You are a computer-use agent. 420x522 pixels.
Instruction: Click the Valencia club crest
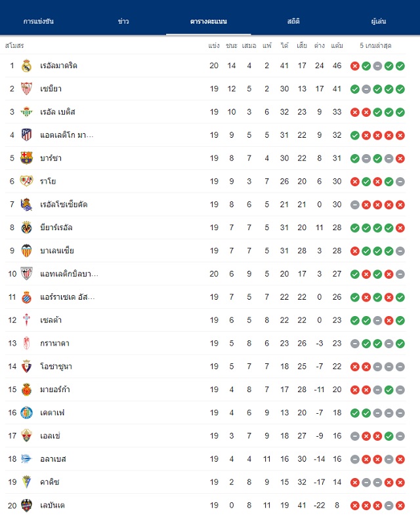[x=27, y=251]
